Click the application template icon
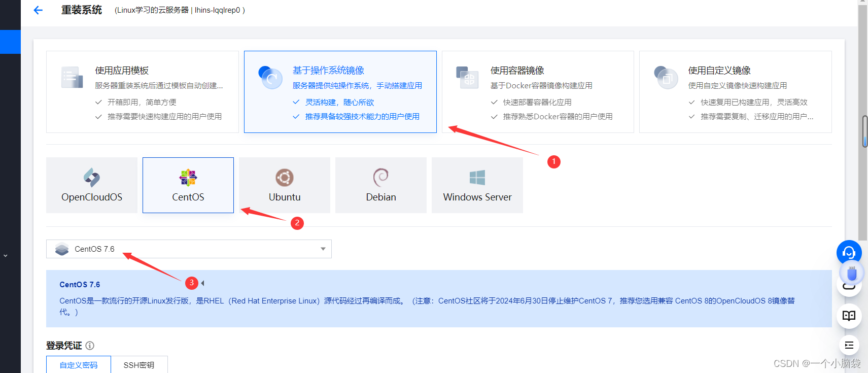 [72, 78]
